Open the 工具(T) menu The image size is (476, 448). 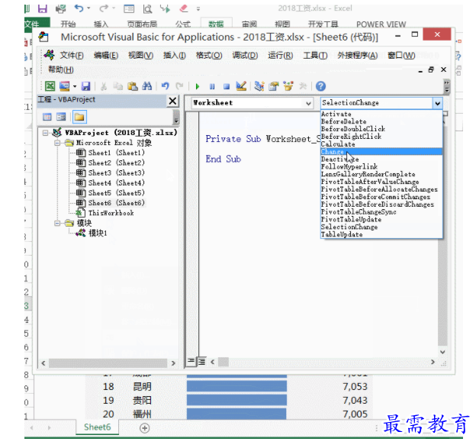(315, 55)
